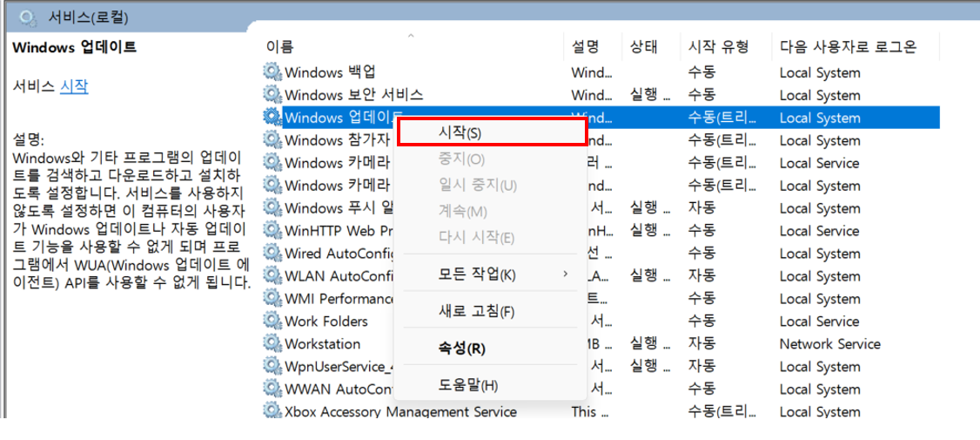Choose 도움말(H) in the context menu
Screen dimensions: 980x440
pyautogui.click(x=491, y=385)
